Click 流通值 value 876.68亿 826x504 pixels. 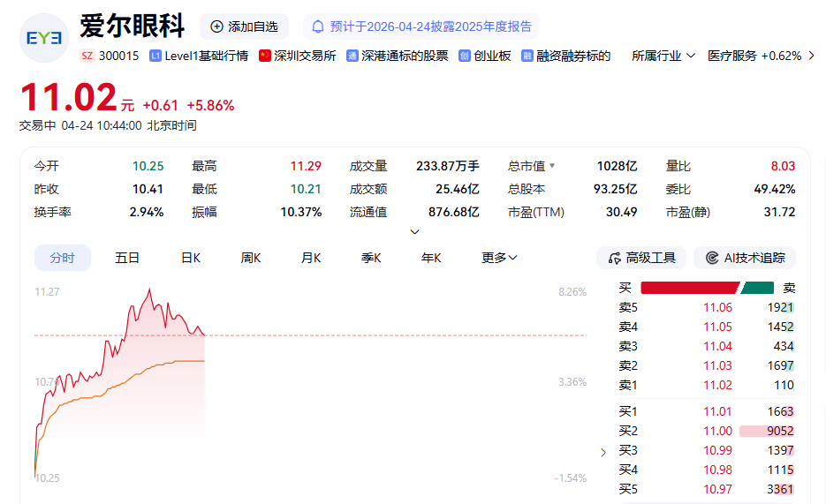453,212
